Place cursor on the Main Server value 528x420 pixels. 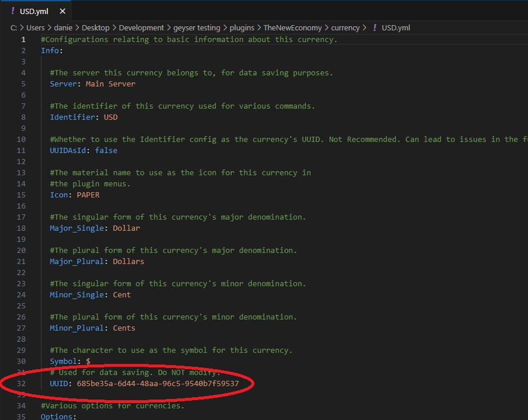[x=110, y=84]
